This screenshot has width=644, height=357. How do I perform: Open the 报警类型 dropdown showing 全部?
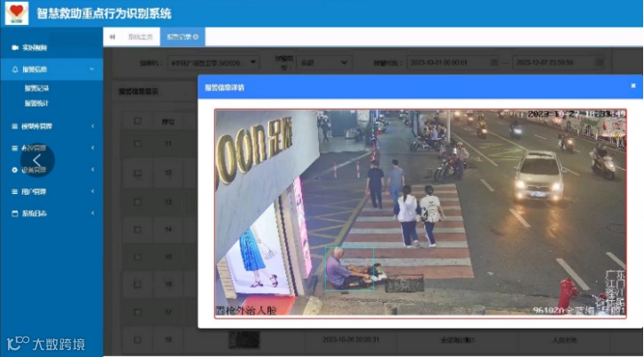pos(322,62)
